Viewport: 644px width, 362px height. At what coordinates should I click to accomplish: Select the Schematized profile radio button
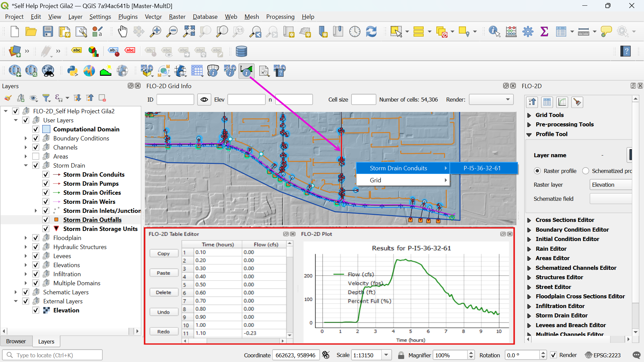pos(586,171)
